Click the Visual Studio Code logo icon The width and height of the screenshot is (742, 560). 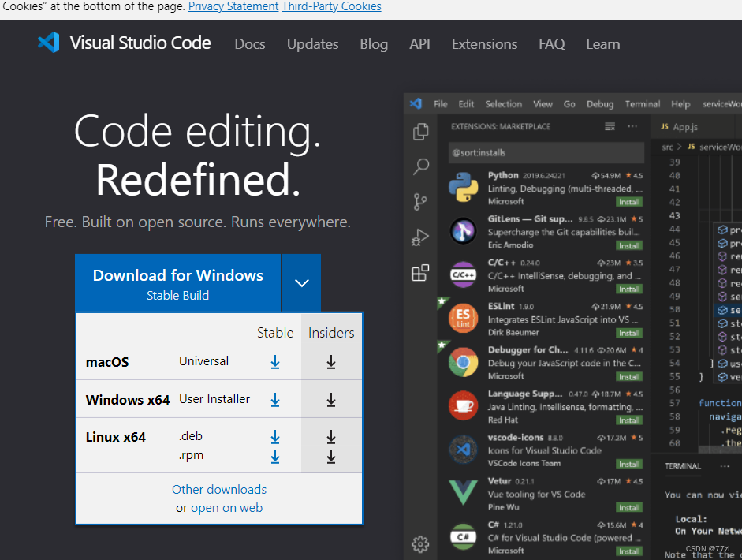[x=49, y=43]
